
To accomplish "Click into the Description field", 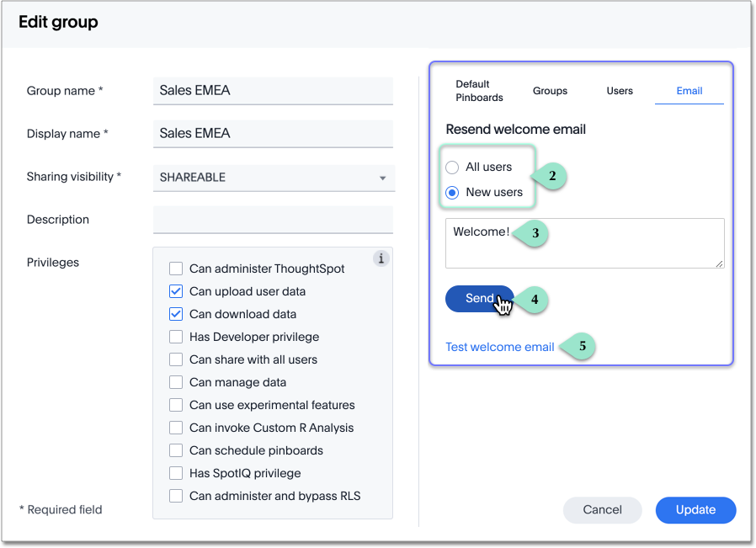I will coord(274,220).
